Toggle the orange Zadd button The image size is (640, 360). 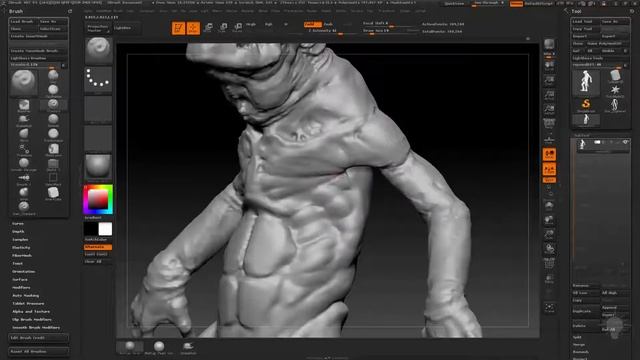[313, 24]
